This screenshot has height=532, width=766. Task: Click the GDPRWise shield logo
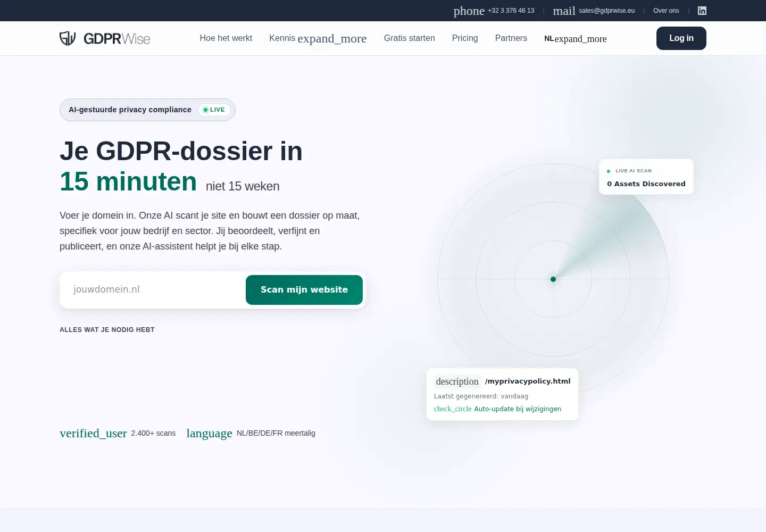[68, 38]
